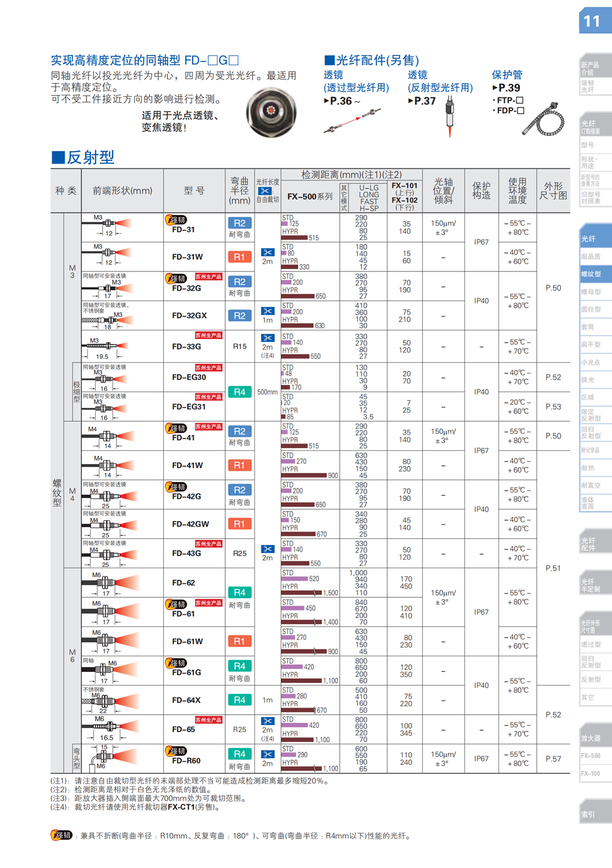The image size is (612, 868).
Task: Click the FX-CT1 cutter name in footnote
Action: coord(181,807)
